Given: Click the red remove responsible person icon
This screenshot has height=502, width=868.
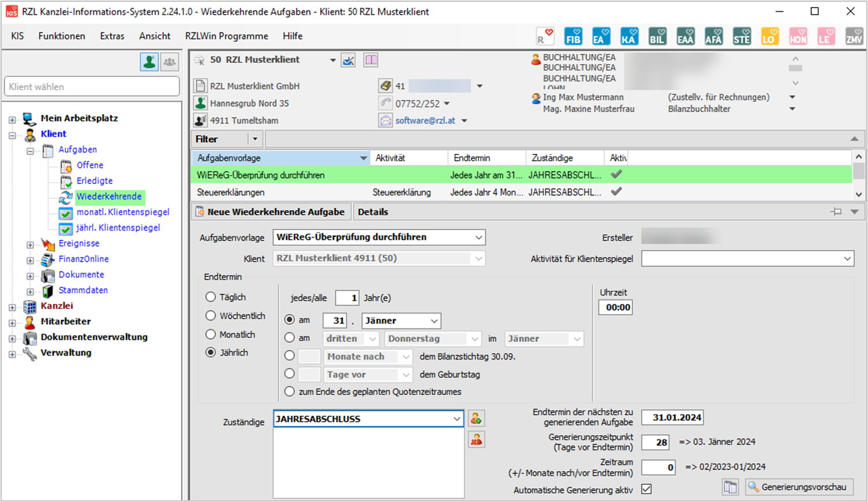Looking at the screenshot, I should point(476,440).
